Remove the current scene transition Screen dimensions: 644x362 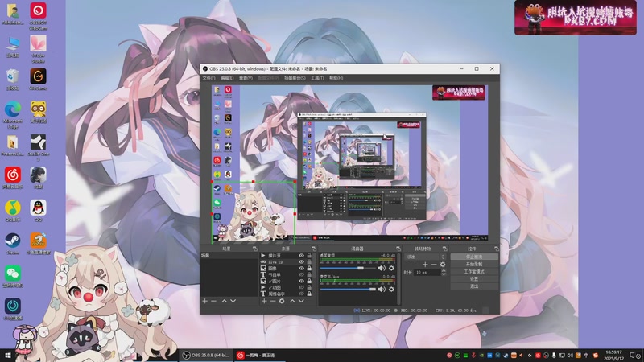(x=434, y=265)
